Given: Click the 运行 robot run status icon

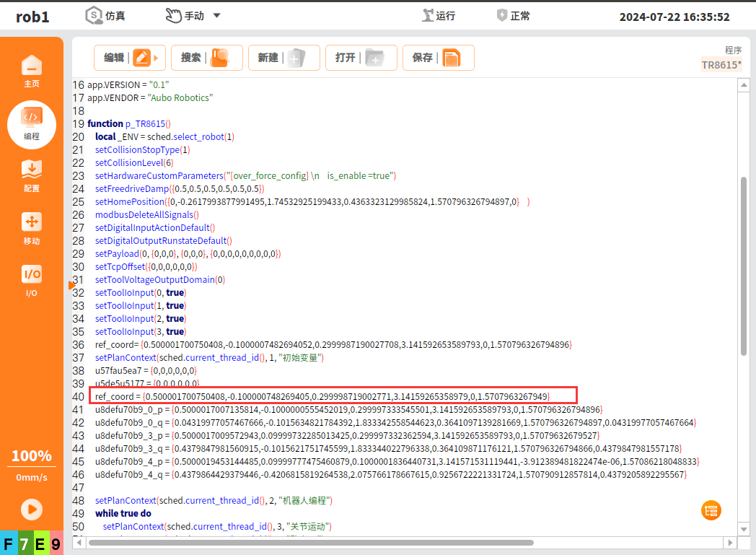Looking at the screenshot, I should click(x=429, y=16).
